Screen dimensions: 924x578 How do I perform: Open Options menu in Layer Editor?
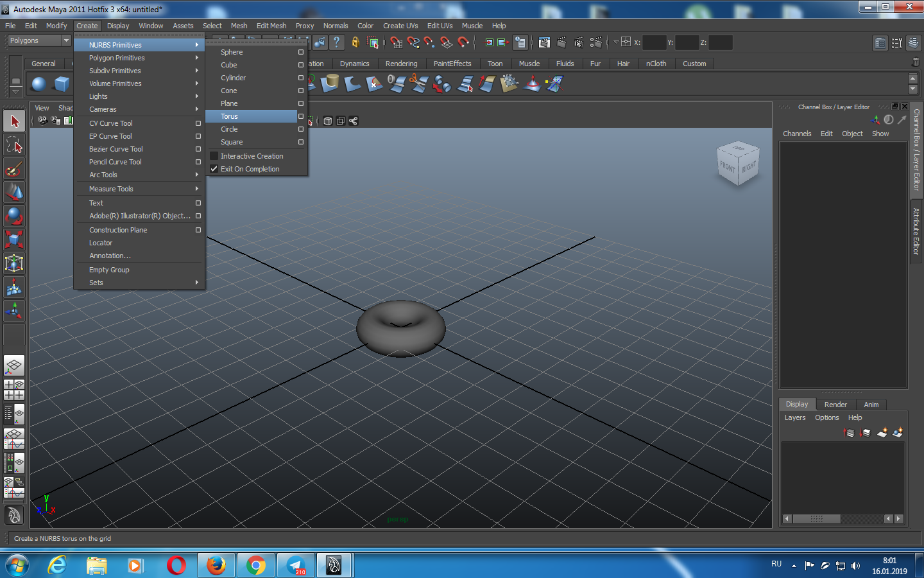827,417
